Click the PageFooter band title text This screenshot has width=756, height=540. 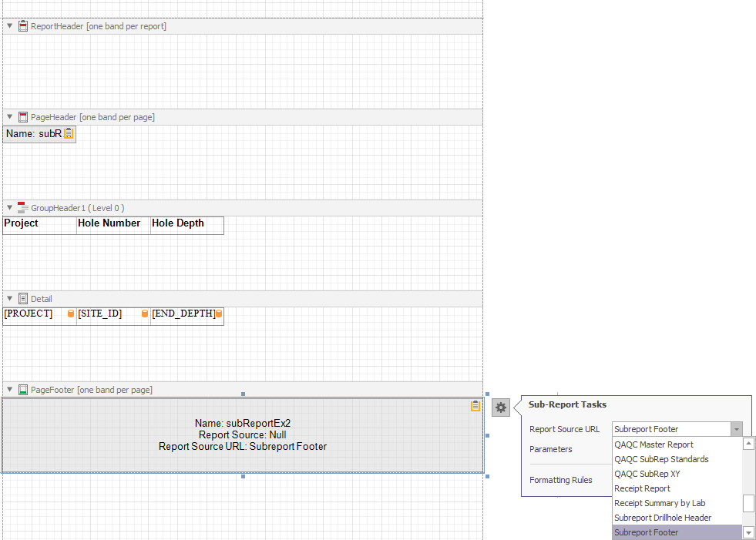tap(92, 390)
